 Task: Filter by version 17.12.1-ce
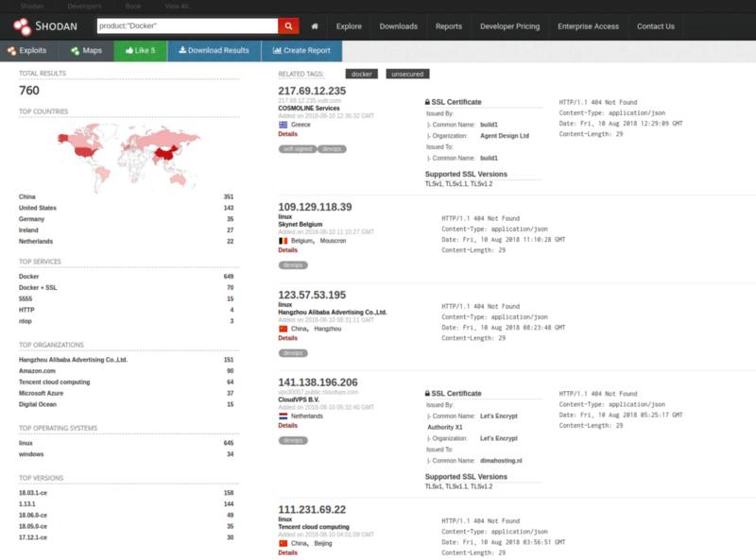click(x=33, y=538)
